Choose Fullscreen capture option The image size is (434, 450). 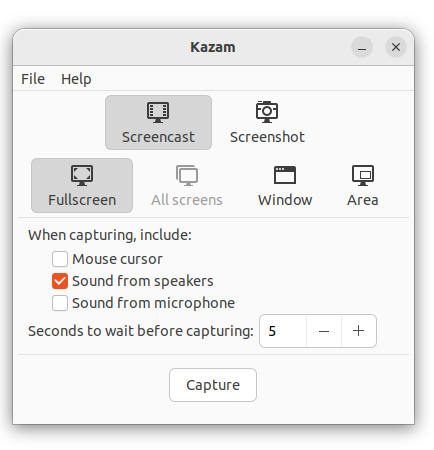pos(82,185)
